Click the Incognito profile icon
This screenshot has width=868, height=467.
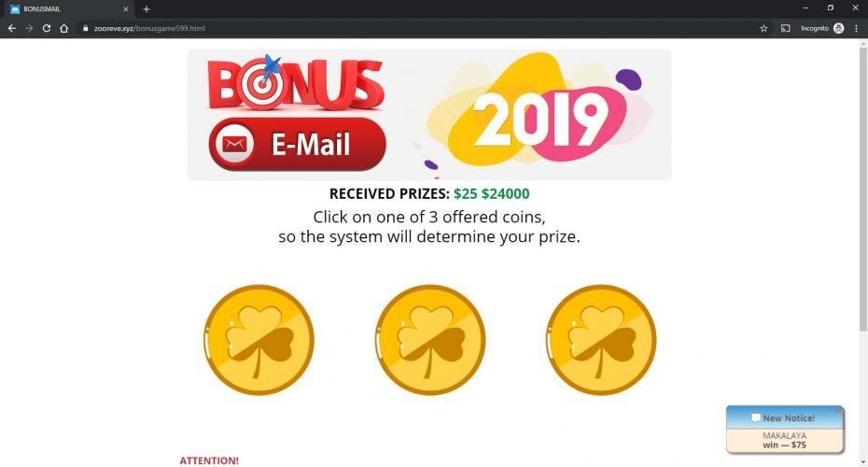pyautogui.click(x=839, y=28)
